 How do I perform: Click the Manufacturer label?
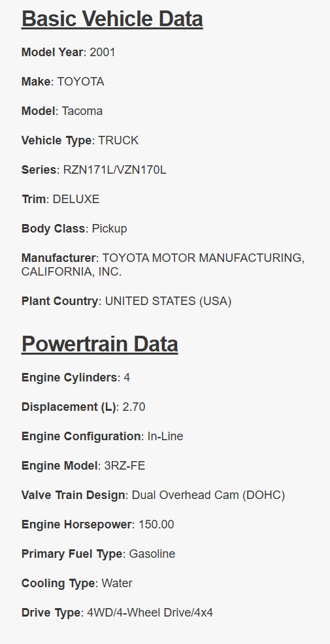pyautogui.click(x=58, y=258)
